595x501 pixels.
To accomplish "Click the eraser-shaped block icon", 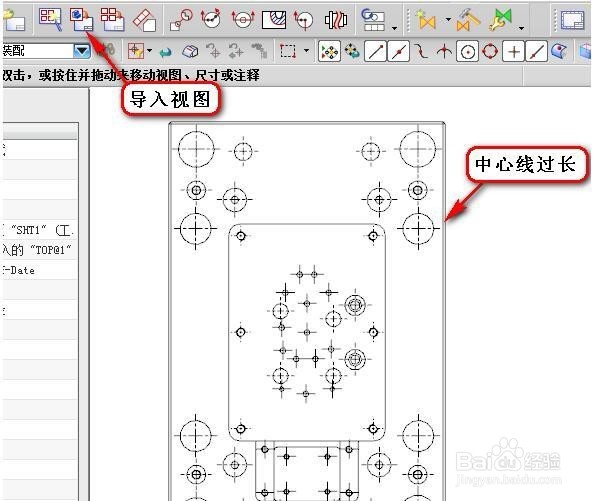I will pyautogui.click(x=190, y=51).
